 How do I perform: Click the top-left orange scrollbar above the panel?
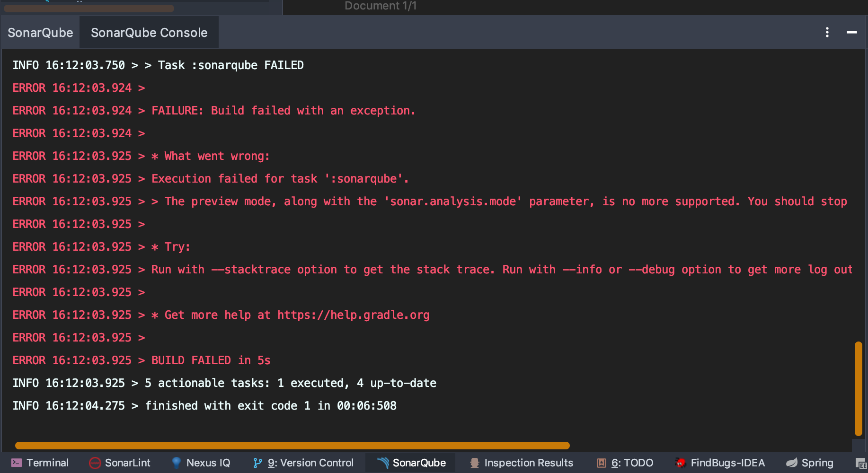click(89, 8)
